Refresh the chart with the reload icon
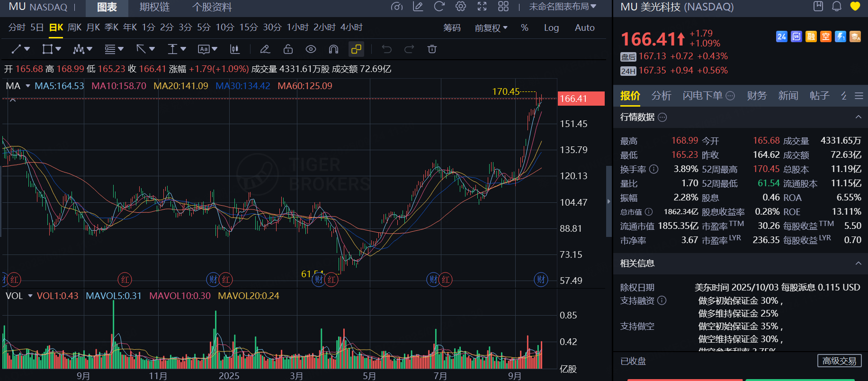 coord(439,7)
